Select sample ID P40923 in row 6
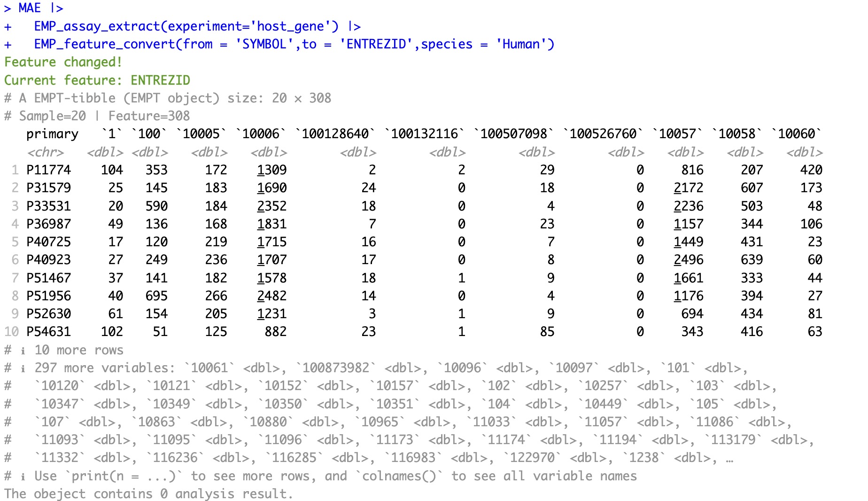The image size is (868, 501). point(48,260)
